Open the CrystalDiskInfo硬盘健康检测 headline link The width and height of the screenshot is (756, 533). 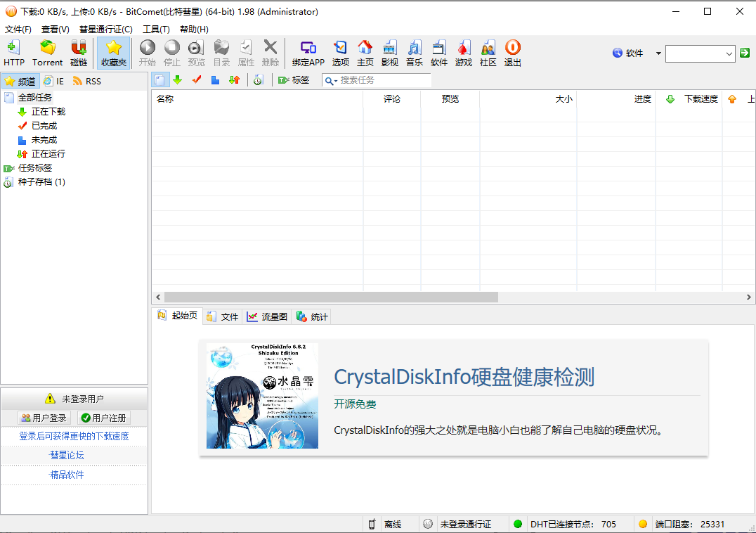click(x=464, y=377)
